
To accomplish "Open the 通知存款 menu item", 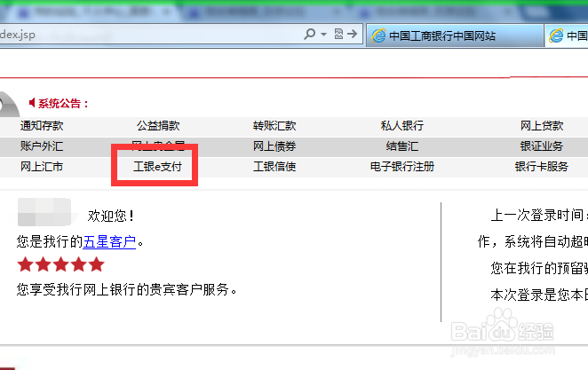I will tap(42, 126).
